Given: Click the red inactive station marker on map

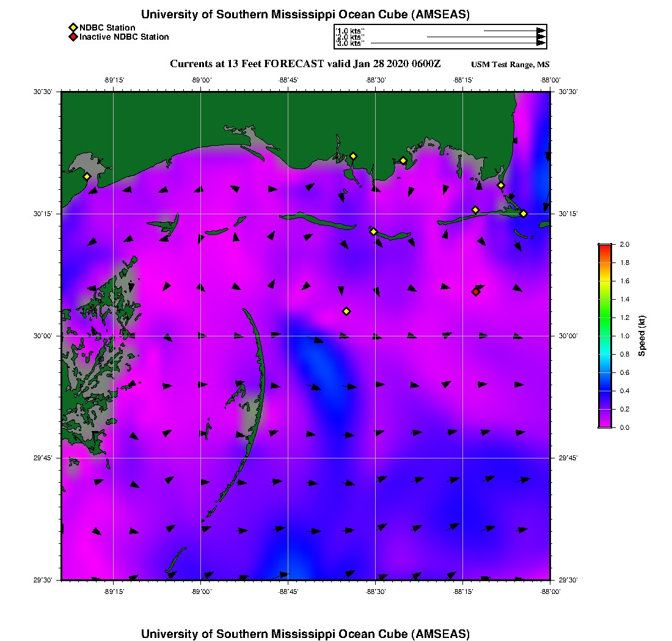Looking at the screenshot, I should pyautogui.click(x=476, y=292).
